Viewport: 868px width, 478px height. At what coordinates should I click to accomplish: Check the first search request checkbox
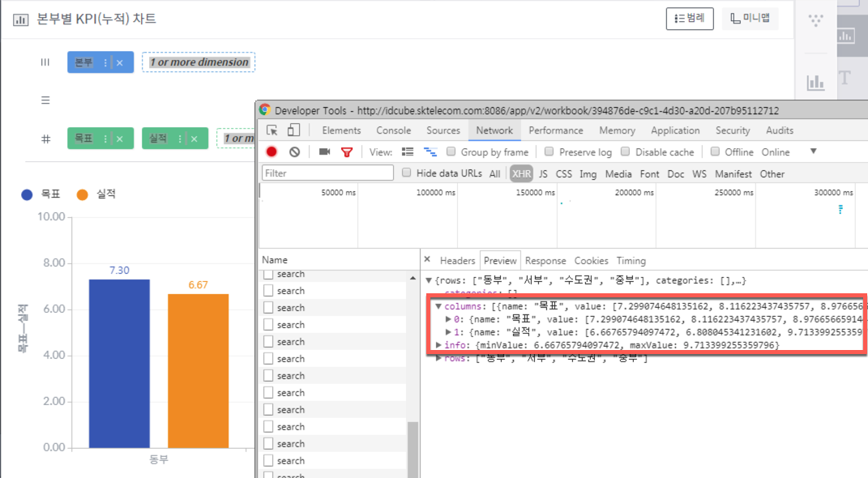click(268, 274)
